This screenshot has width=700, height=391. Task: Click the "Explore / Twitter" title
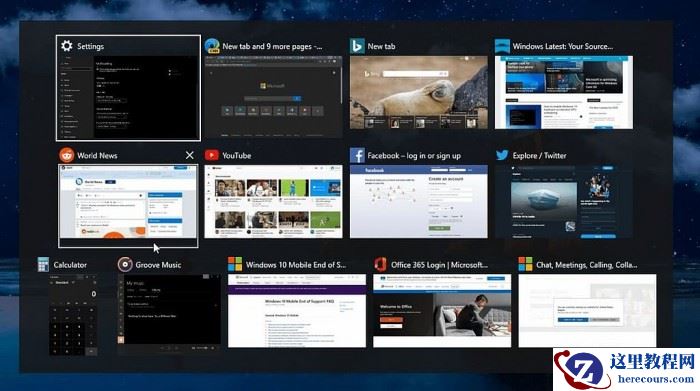pos(539,155)
